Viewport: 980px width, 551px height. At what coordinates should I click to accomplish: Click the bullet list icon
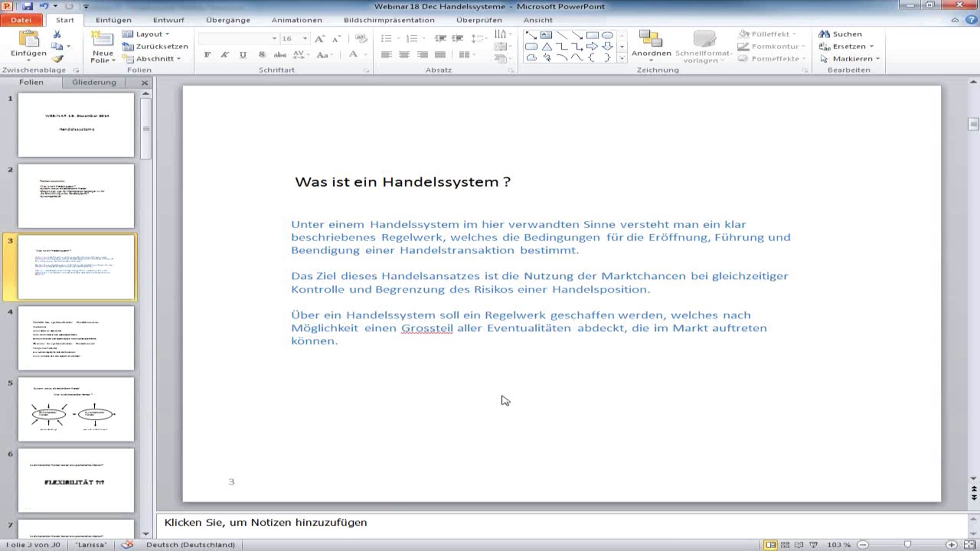pyautogui.click(x=386, y=38)
